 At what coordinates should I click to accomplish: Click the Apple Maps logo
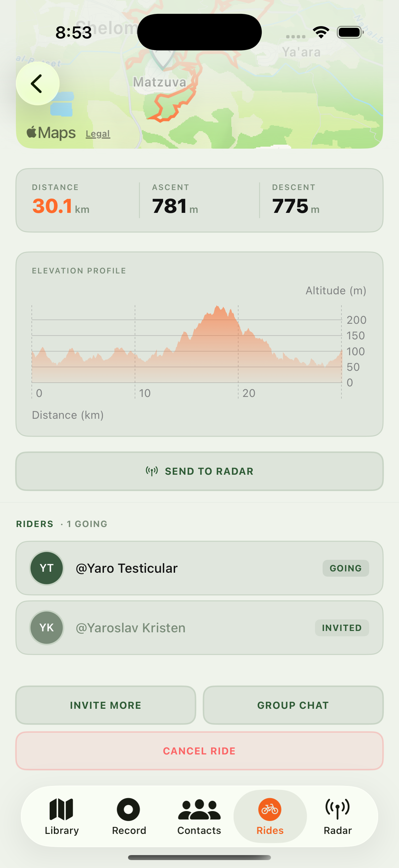coord(51,133)
